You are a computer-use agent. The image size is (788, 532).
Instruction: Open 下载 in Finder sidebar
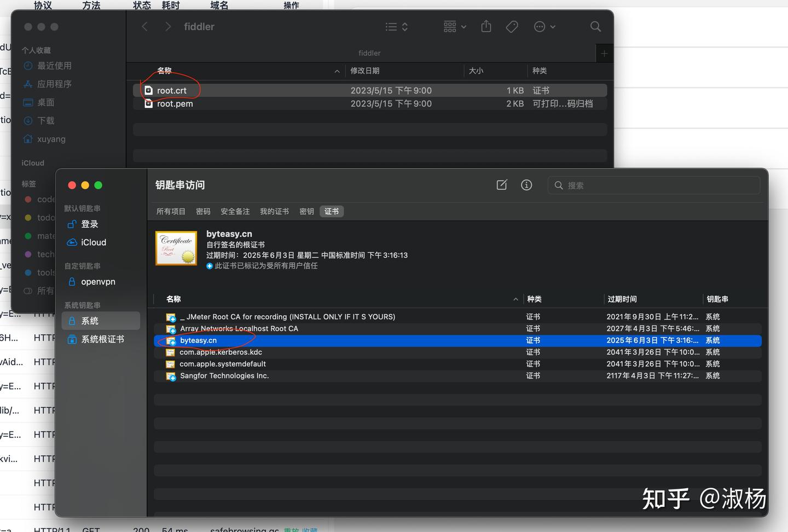pos(39,120)
